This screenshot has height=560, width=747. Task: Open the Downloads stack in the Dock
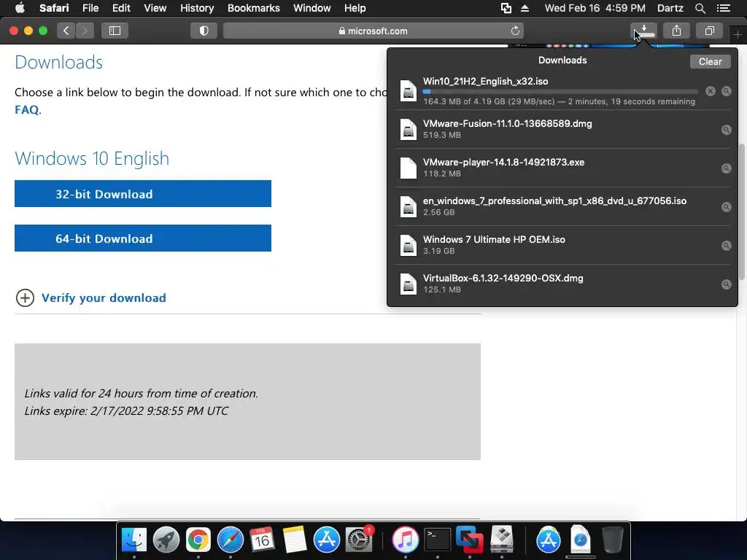coord(580,540)
